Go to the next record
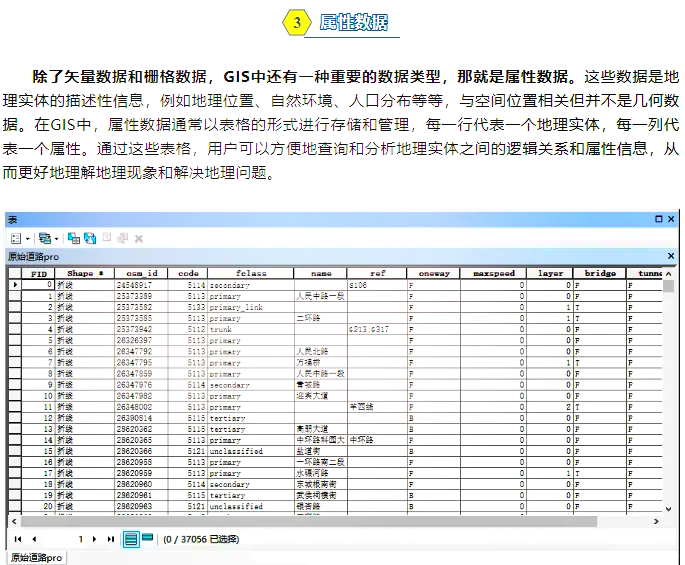This screenshot has width=685, height=565. click(94, 539)
